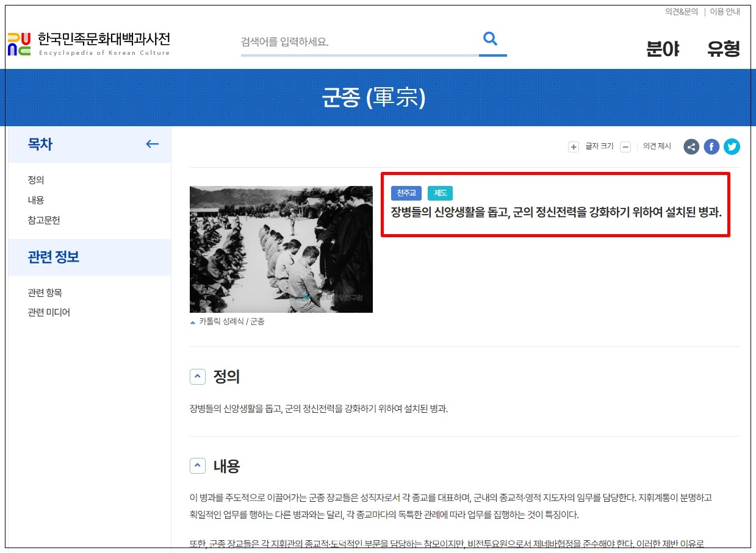The image size is (756, 553).
Task: Increase font size with plus button
Action: [574, 146]
